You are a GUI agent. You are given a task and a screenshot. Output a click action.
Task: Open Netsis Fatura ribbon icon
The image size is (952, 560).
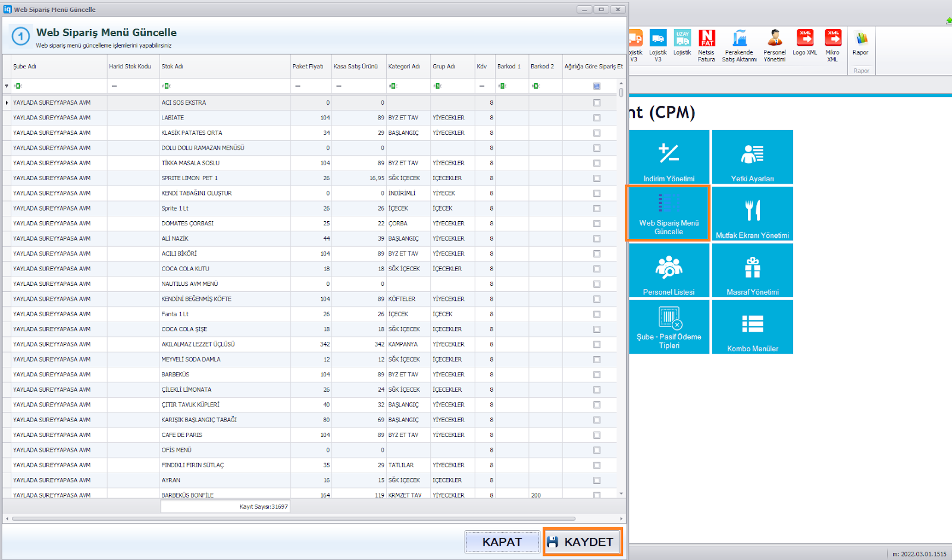coord(706,46)
